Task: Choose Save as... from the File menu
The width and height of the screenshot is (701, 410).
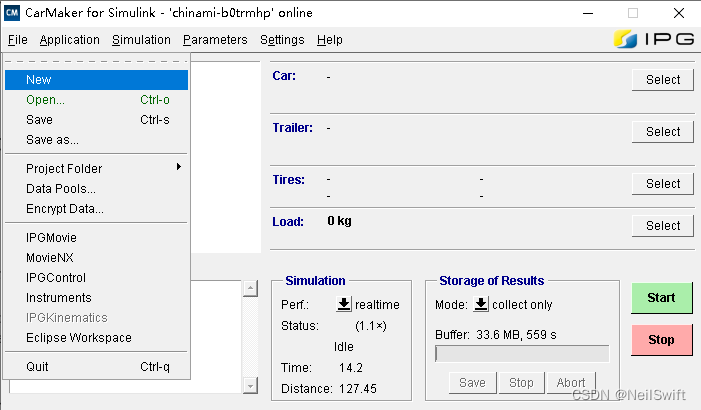Action: (96, 140)
